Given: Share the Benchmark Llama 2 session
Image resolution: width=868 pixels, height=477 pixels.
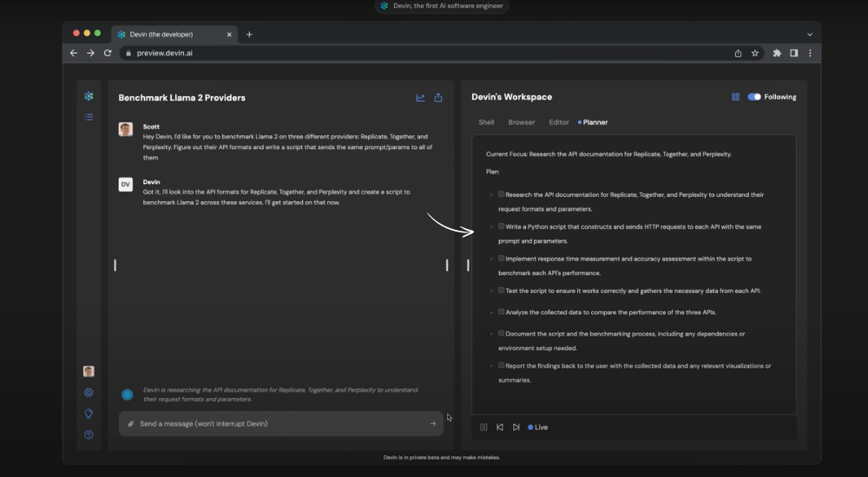Looking at the screenshot, I should 438,97.
